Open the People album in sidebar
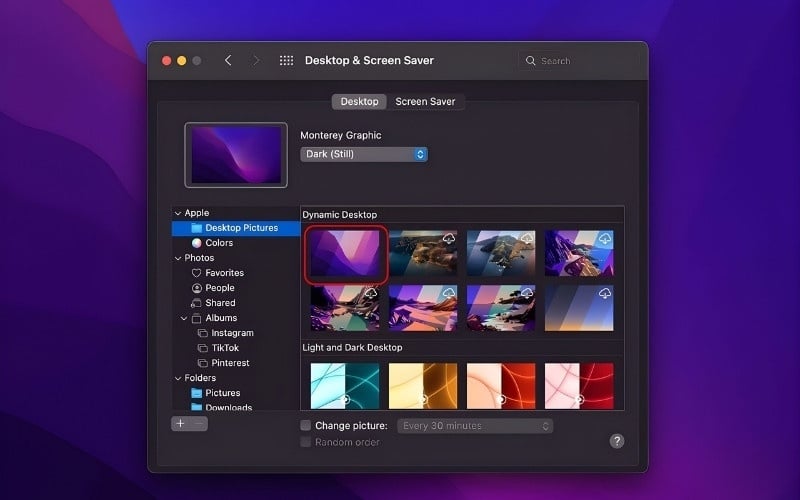This screenshot has width=800, height=500. [x=219, y=288]
